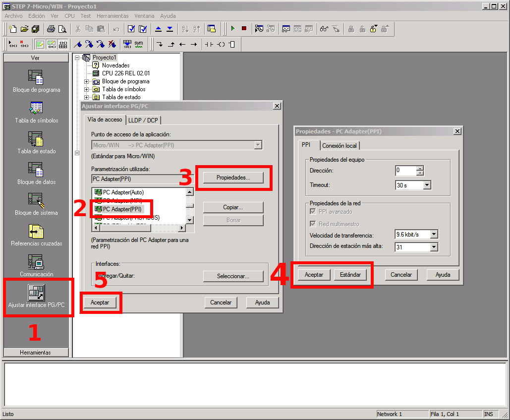The image size is (510, 420).
Task: Click the insert box ladder icon
Action: click(x=232, y=44)
